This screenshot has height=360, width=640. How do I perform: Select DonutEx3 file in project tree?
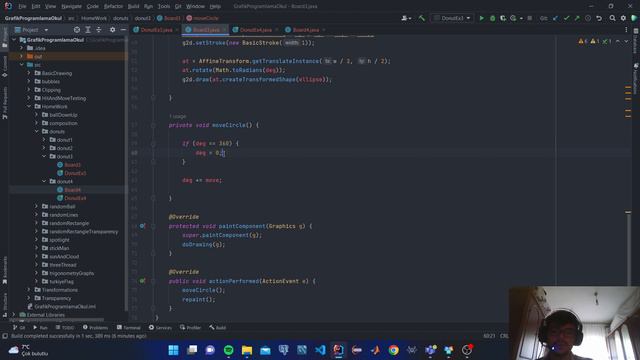point(76,173)
